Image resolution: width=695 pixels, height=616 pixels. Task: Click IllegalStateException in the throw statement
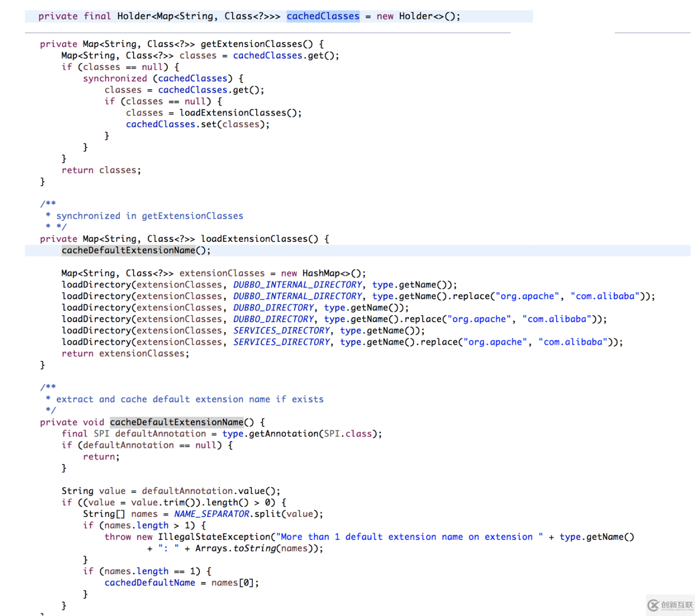[214, 537]
